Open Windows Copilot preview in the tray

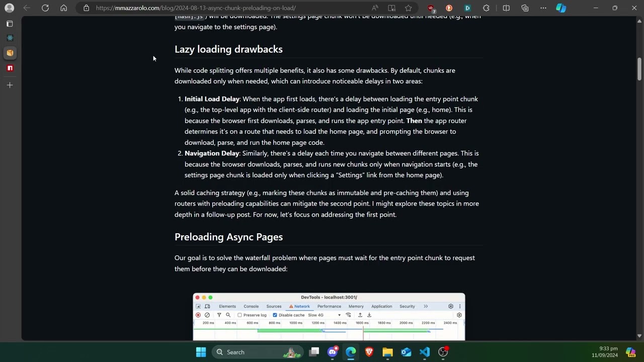coord(631,352)
